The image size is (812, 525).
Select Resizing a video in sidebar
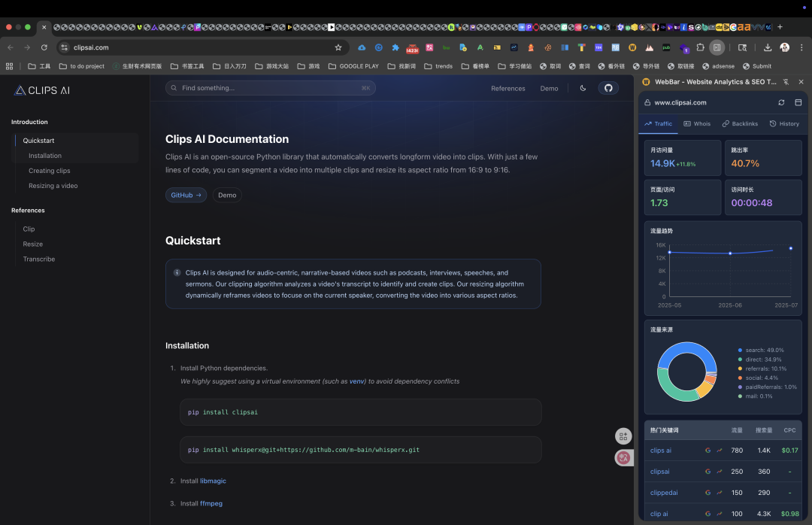[53, 186]
